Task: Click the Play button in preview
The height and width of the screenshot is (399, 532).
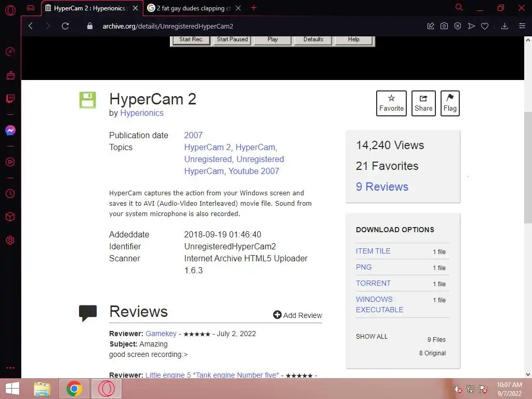Action: [272, 39]
